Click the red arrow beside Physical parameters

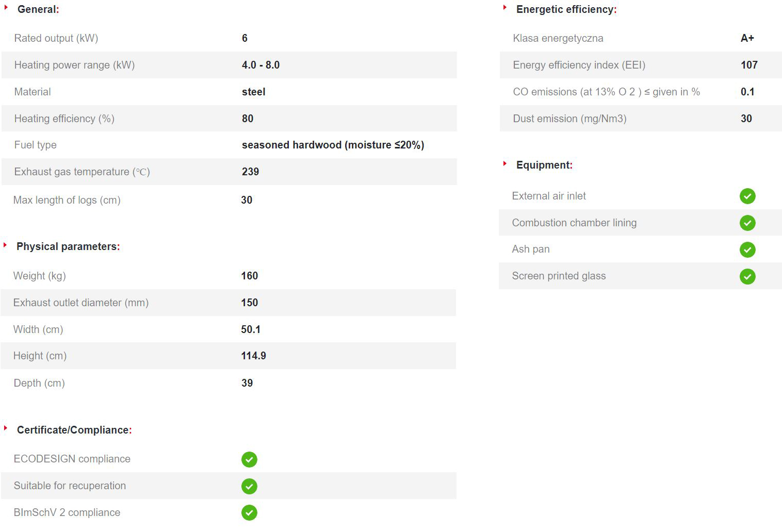pos(5,245)
